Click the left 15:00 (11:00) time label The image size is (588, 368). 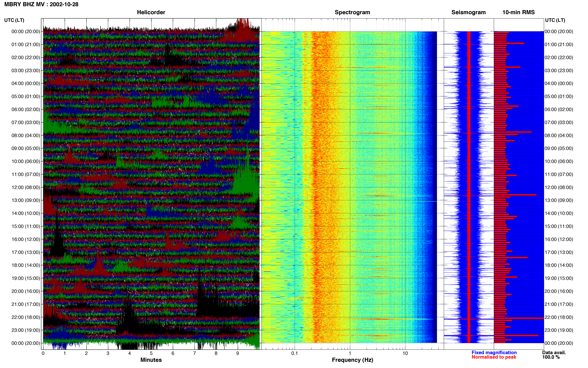(x=26, y=226)
